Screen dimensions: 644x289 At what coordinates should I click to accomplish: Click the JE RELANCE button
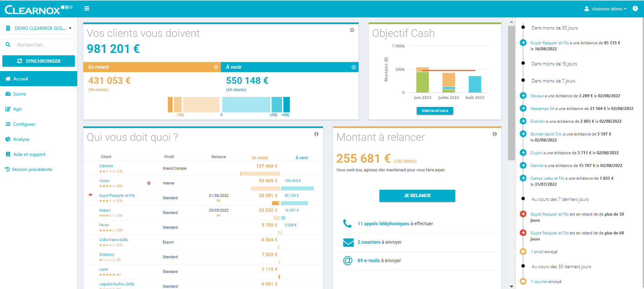click(x=417, y=196)
